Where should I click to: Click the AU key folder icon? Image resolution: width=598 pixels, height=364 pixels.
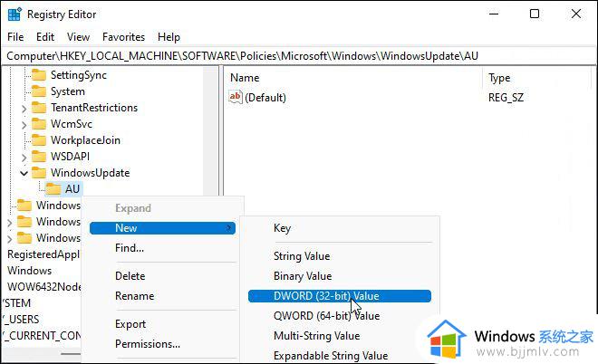[x=53, y=189]
